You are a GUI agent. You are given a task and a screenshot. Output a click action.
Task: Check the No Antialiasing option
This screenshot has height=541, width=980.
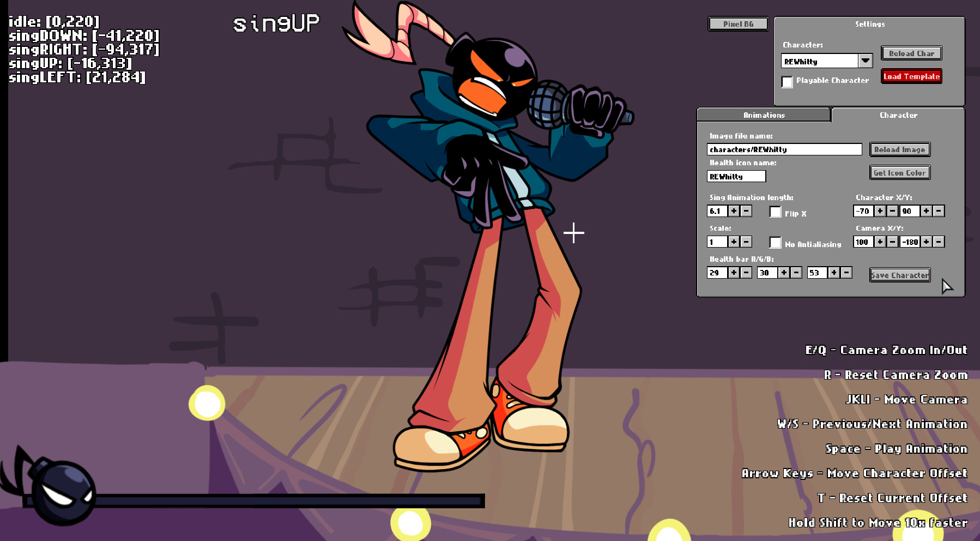[776, 243]
